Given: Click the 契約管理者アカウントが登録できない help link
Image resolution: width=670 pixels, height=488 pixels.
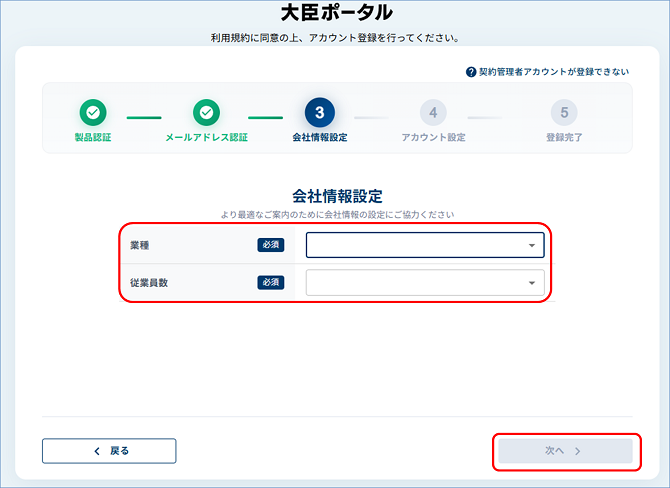Looking at the screenshot, I should [x=554, y=72].
